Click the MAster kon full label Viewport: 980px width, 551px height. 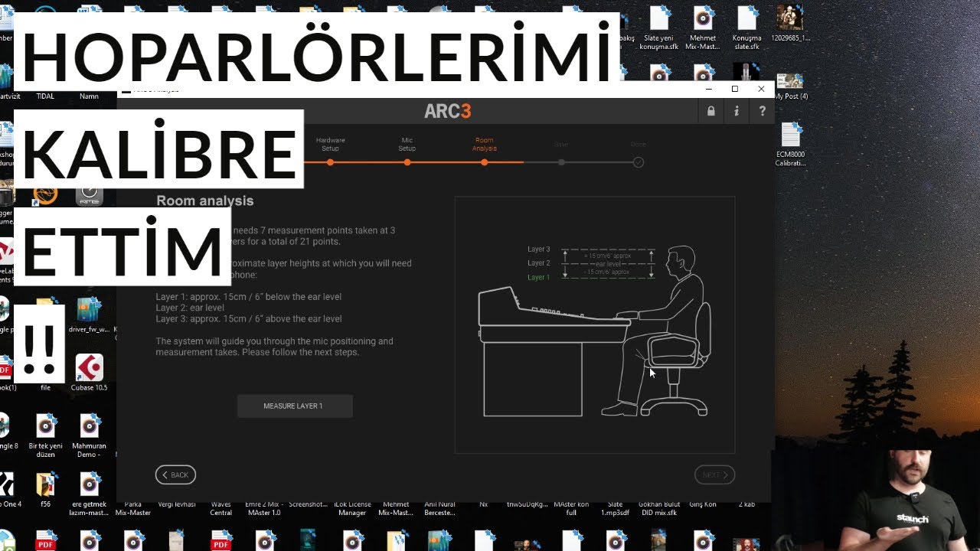pos(570,508)
